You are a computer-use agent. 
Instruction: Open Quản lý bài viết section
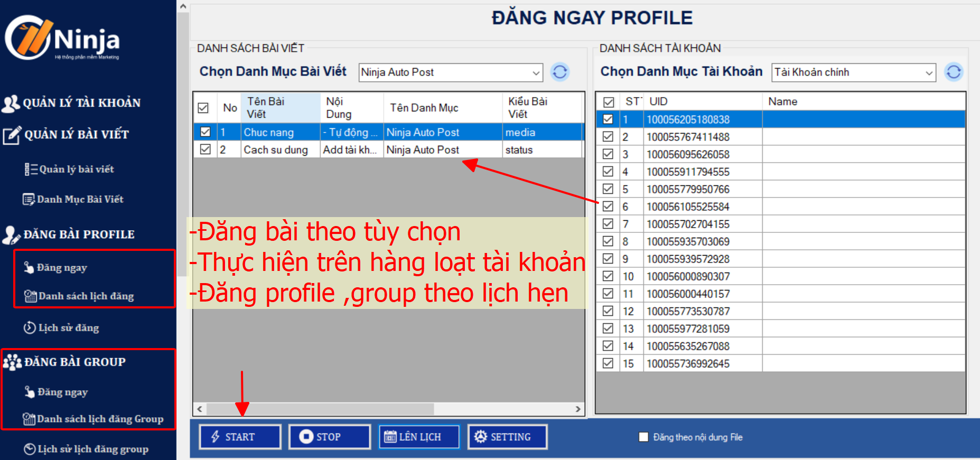77,135
